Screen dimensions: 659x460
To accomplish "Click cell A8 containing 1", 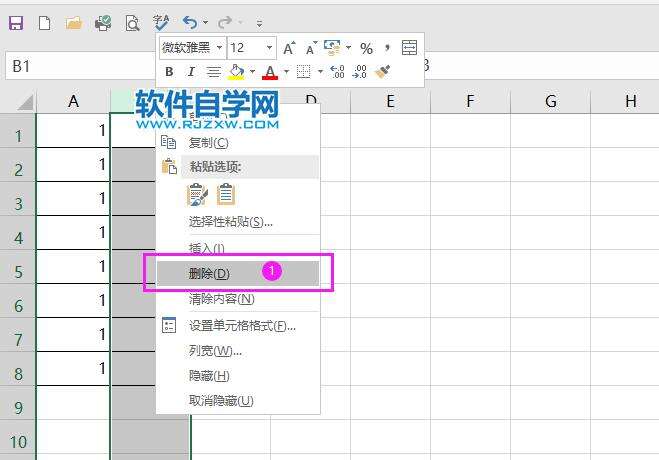I will click(74, 369).
